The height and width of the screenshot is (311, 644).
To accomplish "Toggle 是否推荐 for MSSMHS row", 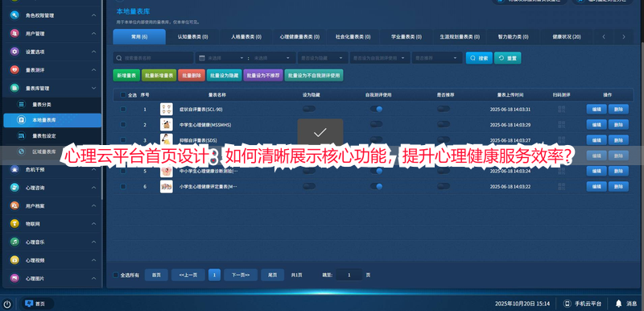I will pos(444,124).
